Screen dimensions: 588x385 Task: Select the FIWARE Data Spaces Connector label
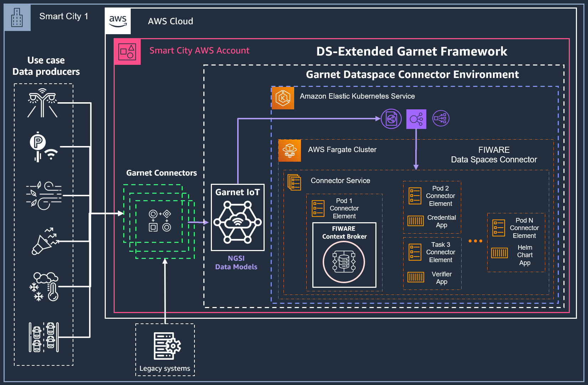point(494,155)
